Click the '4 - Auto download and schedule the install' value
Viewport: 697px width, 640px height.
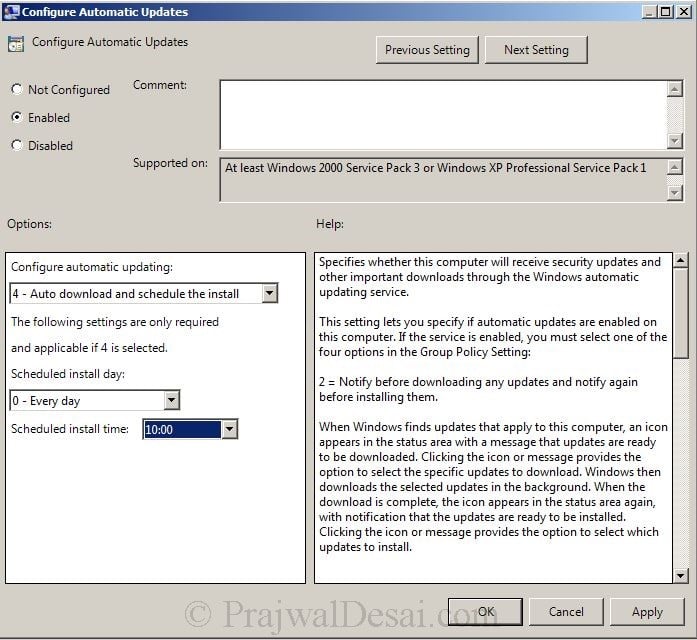pyautogui.click(x=125, y=294)
